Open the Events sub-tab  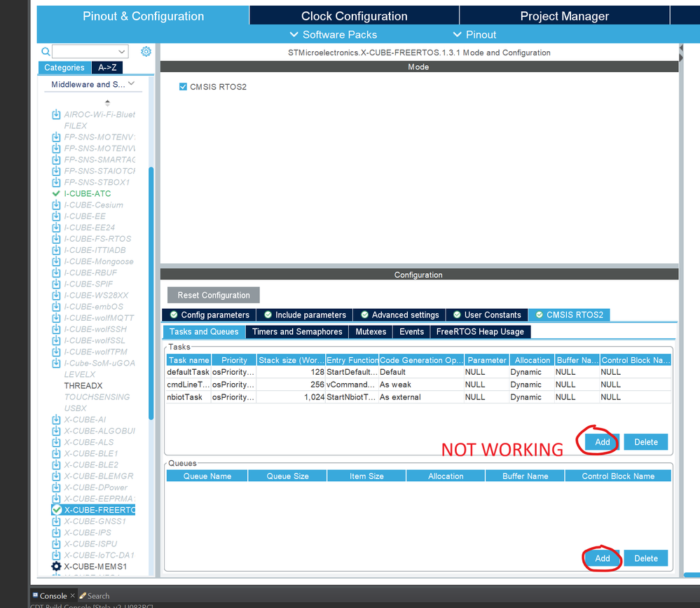pyautogui.click(x=411, y=332)
